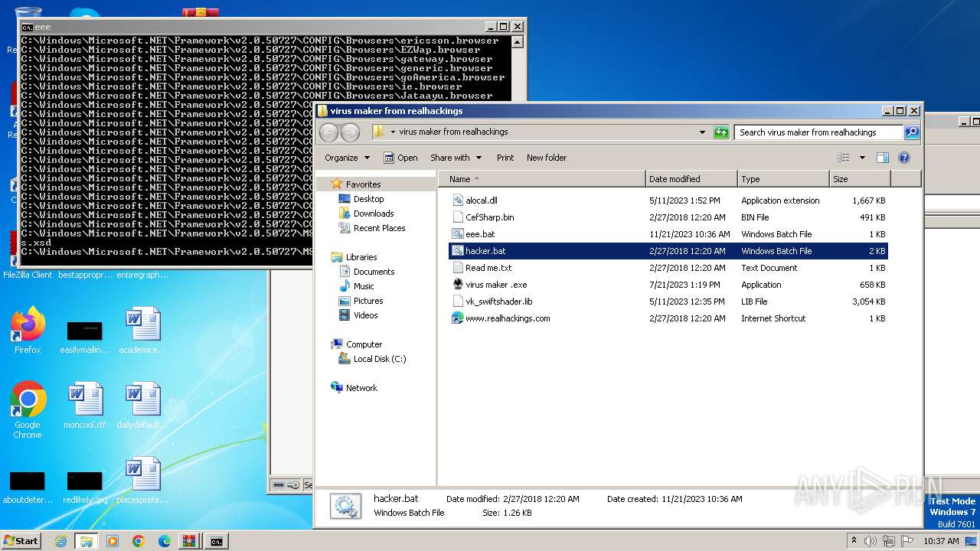Screen dimensions: 980x551
Task: Open the blue Help question-mark icon
Action: 903,158
